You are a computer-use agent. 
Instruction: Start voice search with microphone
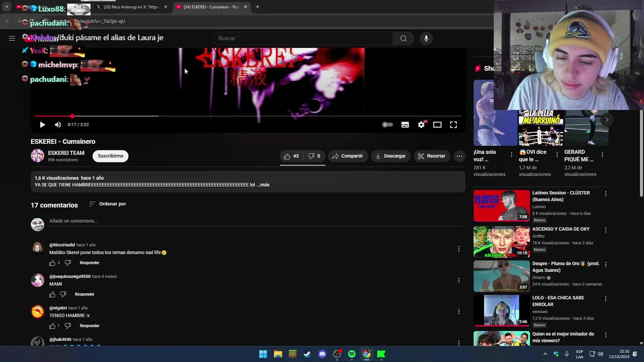[426, 39]
